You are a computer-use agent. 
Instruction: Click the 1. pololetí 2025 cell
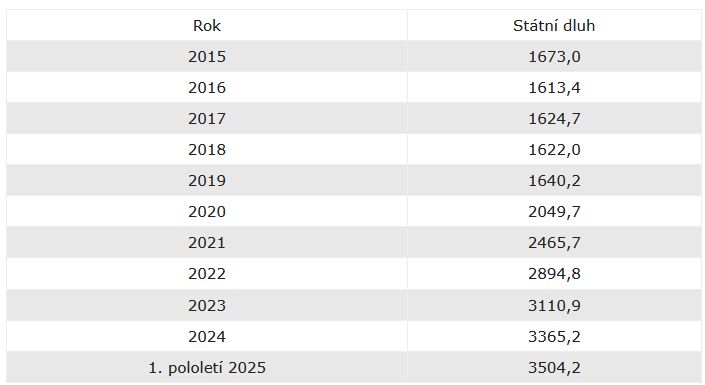pos(207,368)
